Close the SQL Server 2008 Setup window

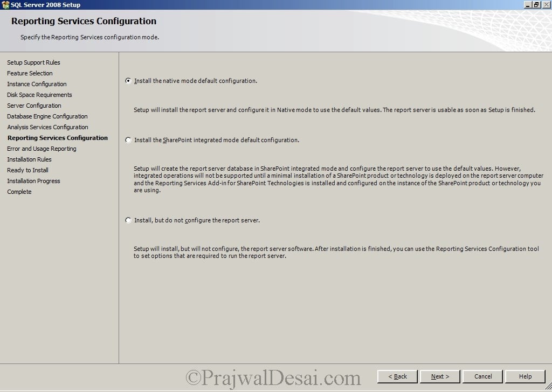click(546, 4)
